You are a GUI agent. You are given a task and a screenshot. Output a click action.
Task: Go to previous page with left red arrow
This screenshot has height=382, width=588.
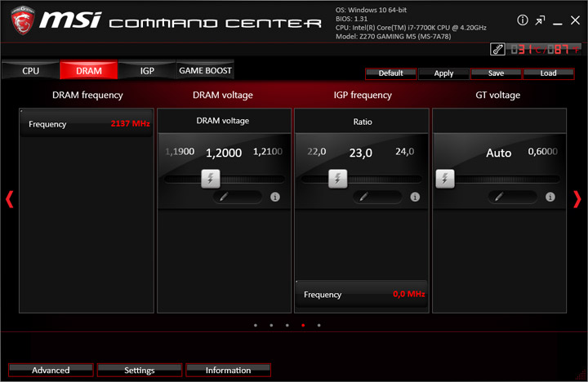coord(10,199)
